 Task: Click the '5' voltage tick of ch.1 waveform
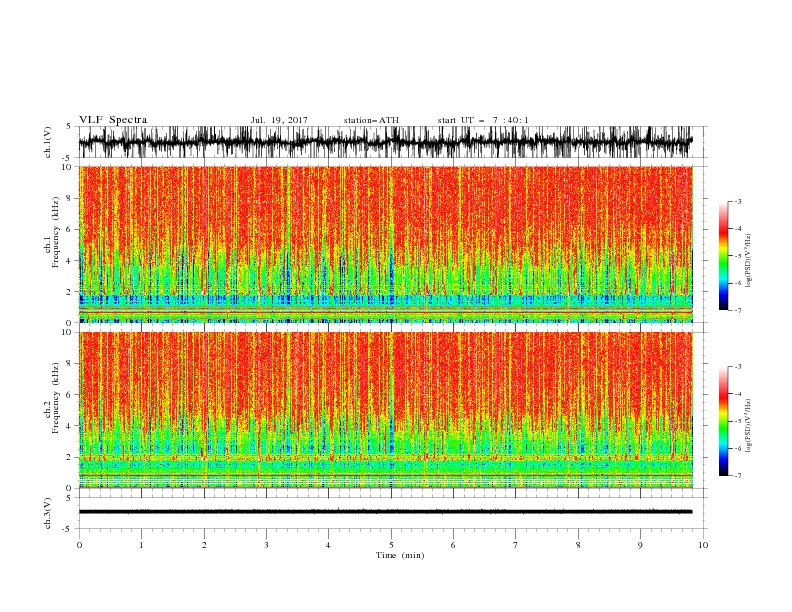(x=69, y=127)
